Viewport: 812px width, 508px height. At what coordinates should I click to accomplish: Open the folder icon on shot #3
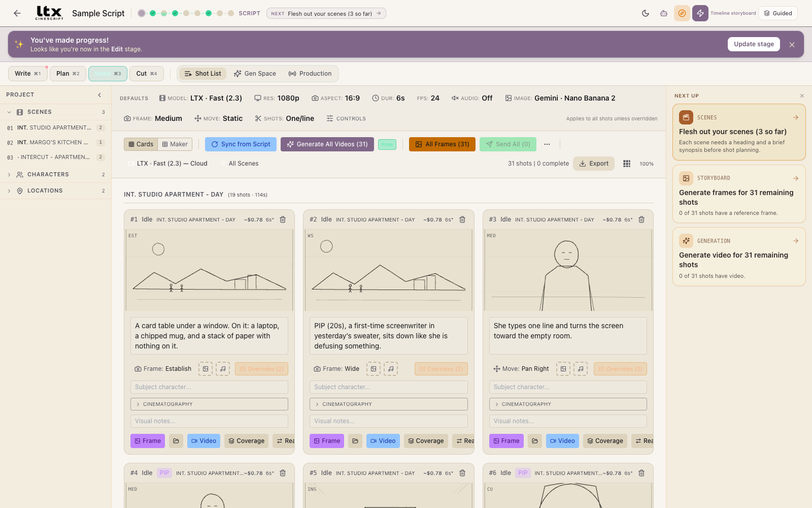point(535,441)
